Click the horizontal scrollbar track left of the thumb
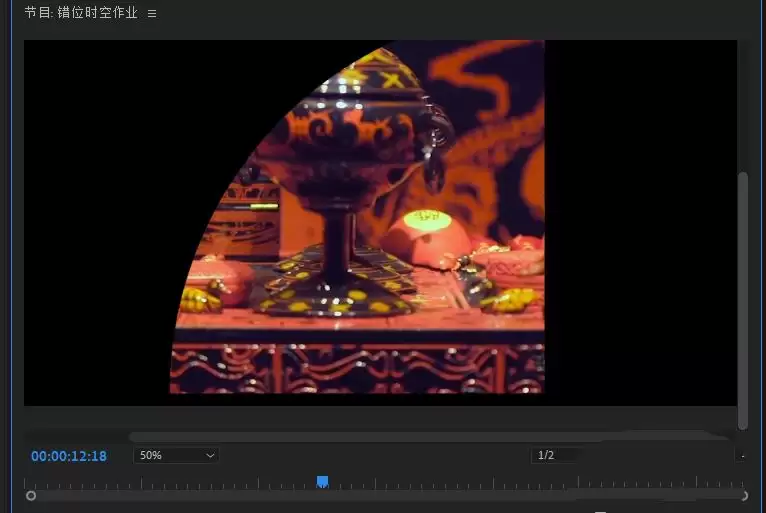 click(76, 436)
